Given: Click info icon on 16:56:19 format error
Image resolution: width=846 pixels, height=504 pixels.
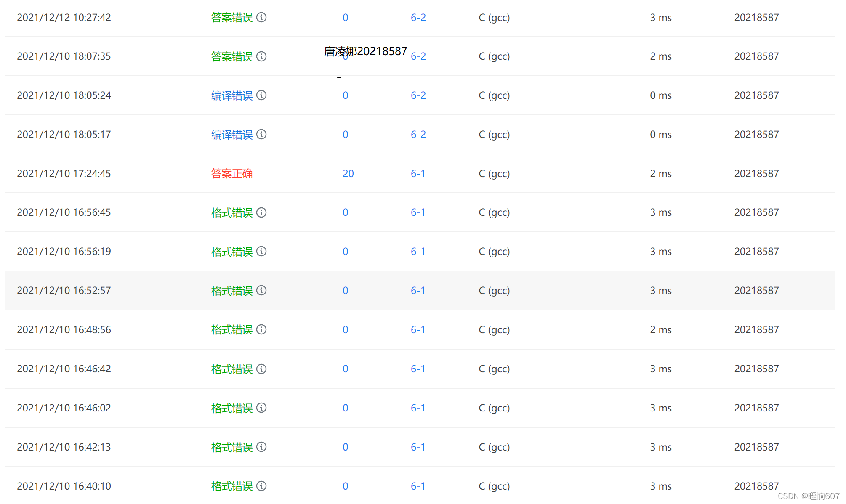Looking at the screenshot, I should click(x=261, y=251).
